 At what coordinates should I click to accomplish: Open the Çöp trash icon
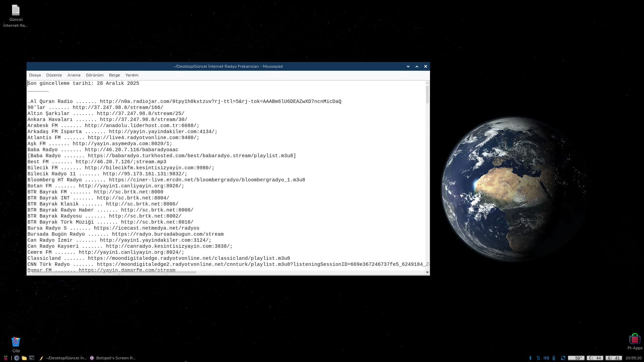pos(16,342)
